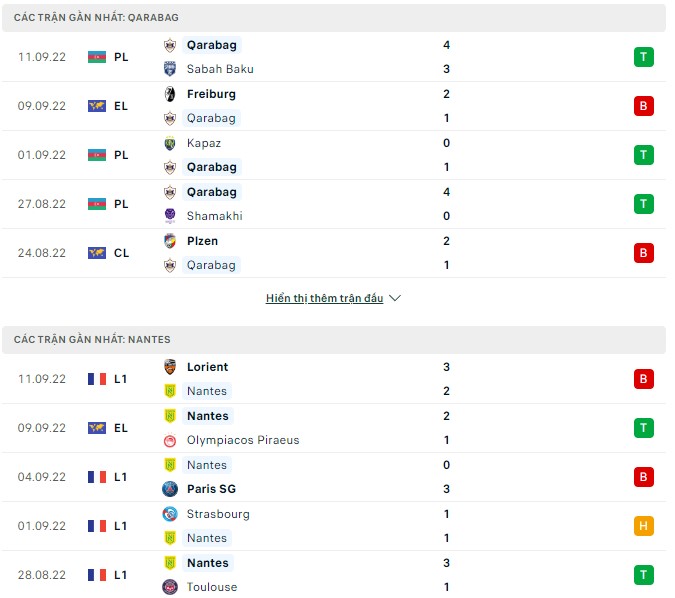
Task: Click red B badge for Freiburg match
Action: pyautogui.click(x=644, y=106)
